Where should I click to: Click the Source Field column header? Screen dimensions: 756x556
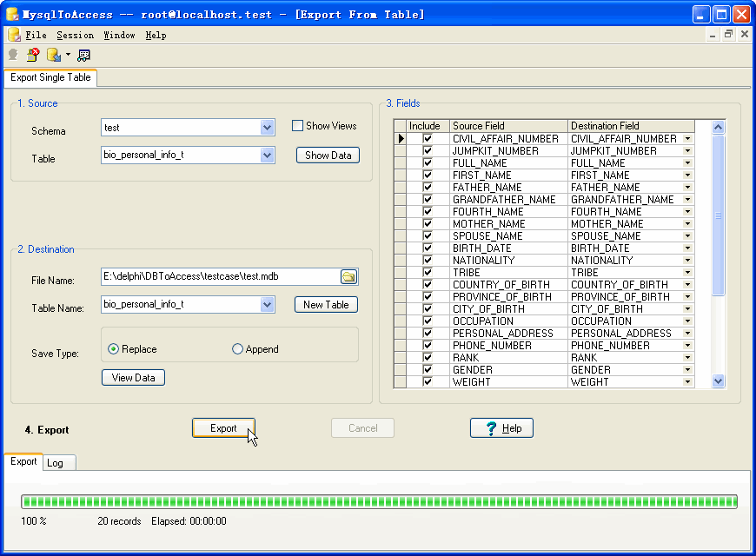pyautogui.click(x=508, y=126)
